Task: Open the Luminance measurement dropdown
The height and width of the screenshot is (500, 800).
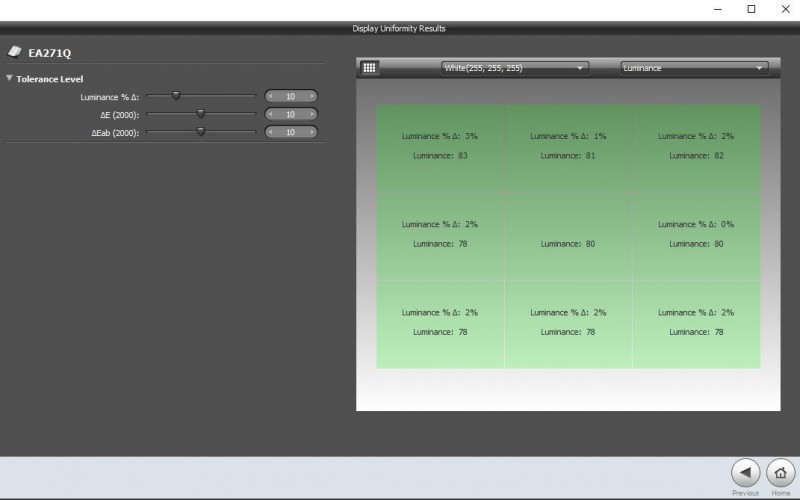Action: tap(694, 68)
